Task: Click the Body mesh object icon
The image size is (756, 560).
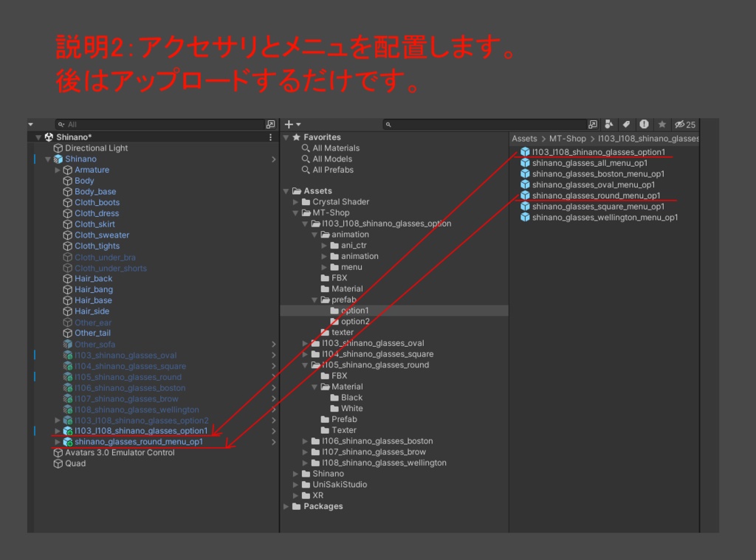Action: 67,181
